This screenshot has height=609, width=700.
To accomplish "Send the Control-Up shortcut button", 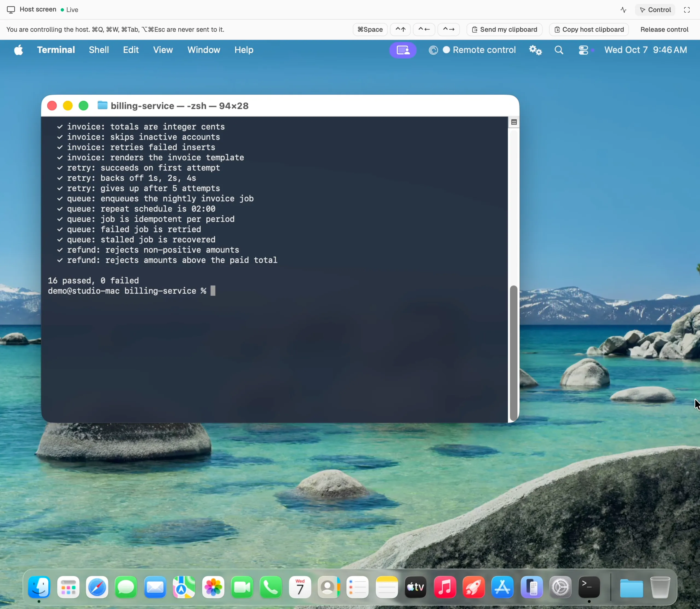I will pos(400,30).
